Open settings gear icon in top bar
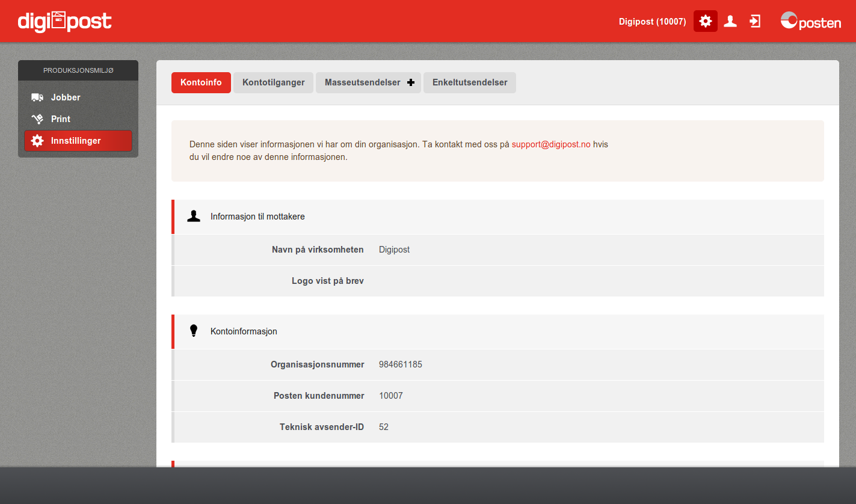856x504 pixels. [x=706, y=21]
